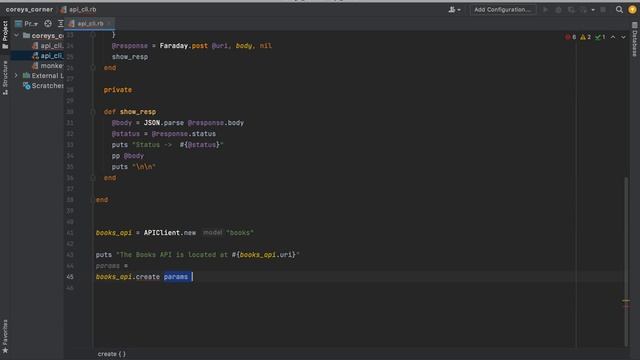640x360 pixels.
Task: Click the 'params =' text on line 44
Action: click(x=112, y=266)
